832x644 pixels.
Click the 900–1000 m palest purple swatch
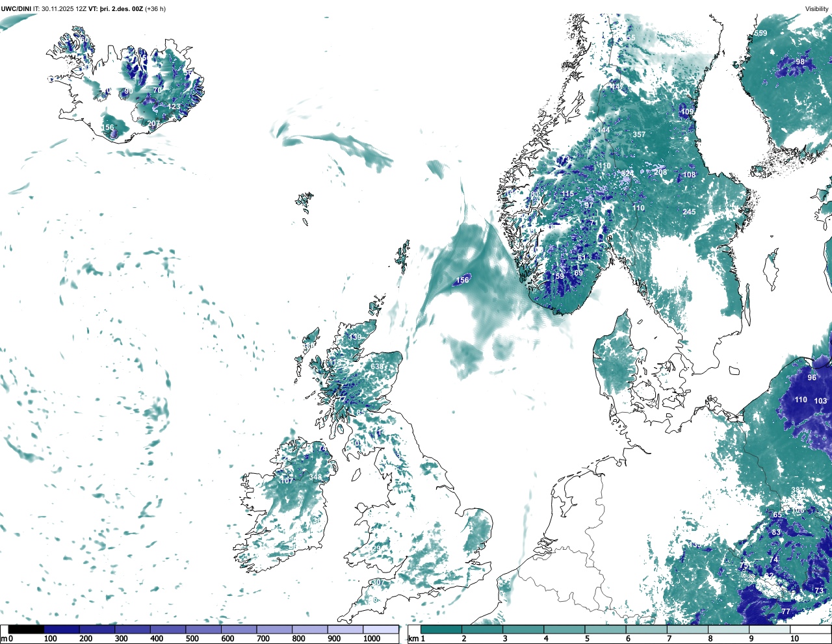[x=345, y=629]
